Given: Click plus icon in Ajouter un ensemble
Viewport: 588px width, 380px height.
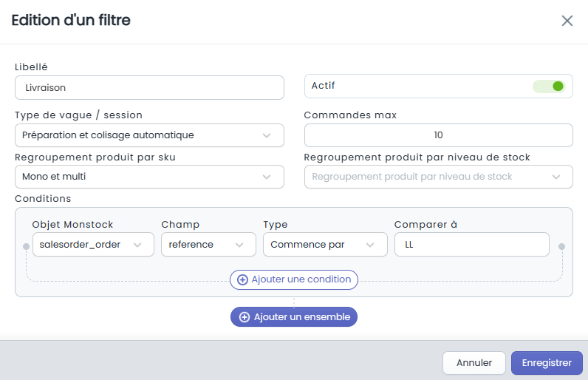Looking at the screenshot, I should tap(245, 317).
